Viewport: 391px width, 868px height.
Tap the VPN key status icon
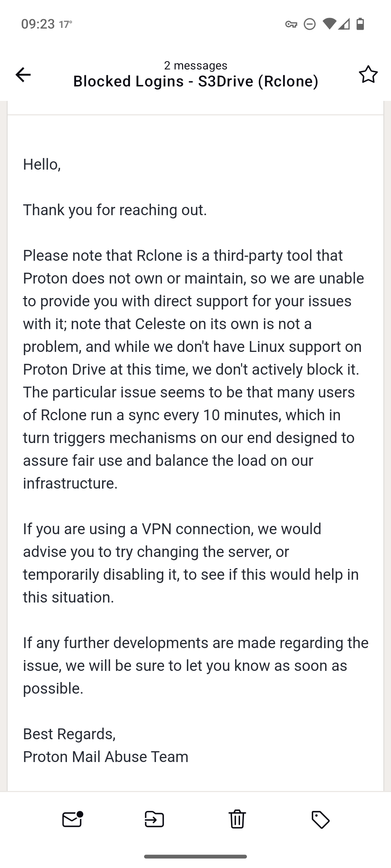point(291,24)
